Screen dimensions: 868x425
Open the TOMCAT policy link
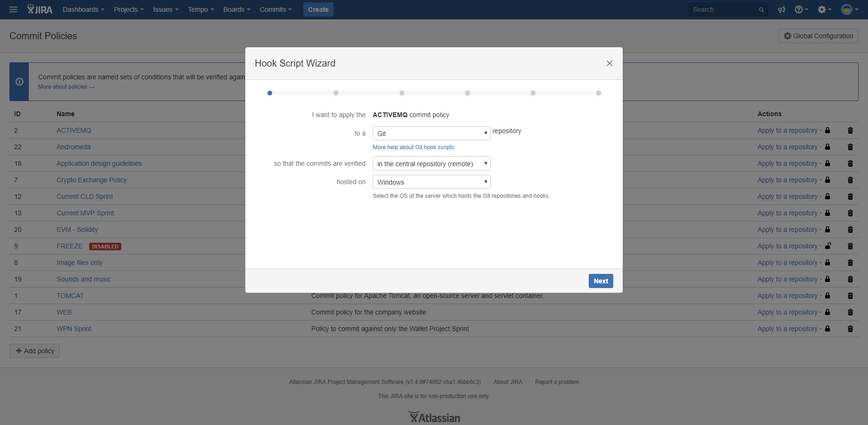pos(70,296)
